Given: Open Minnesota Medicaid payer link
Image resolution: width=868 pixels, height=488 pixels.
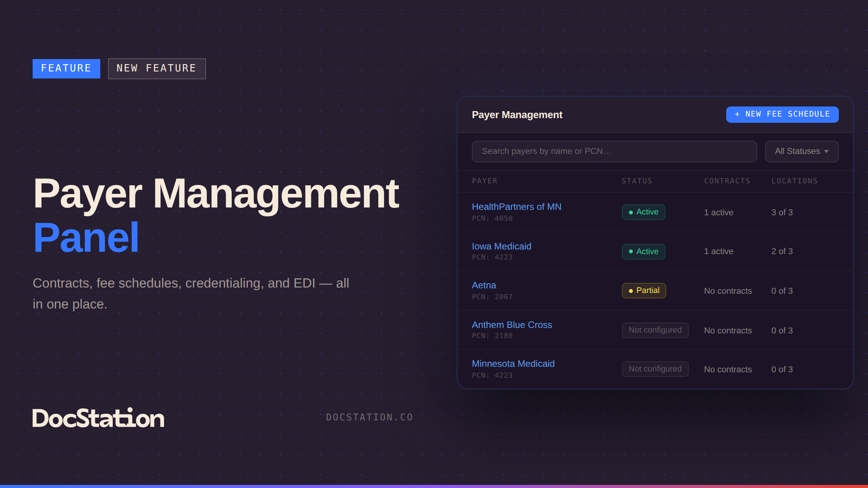Looking at the screenshot, I should pos(513,364).
